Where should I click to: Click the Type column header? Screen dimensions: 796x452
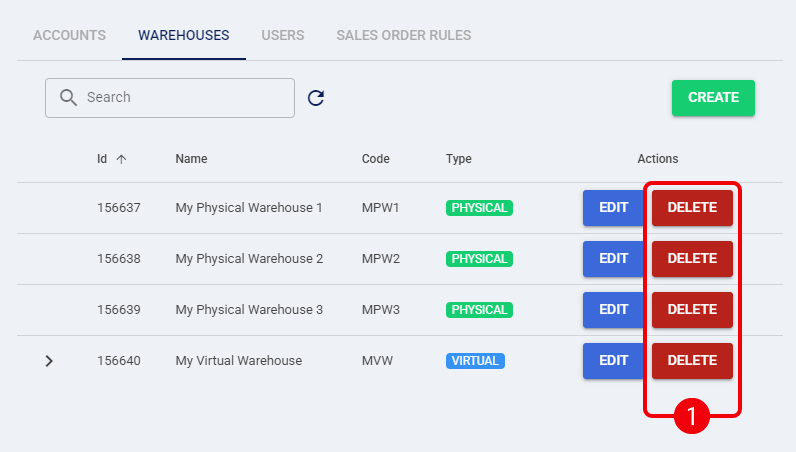[459, 159]
